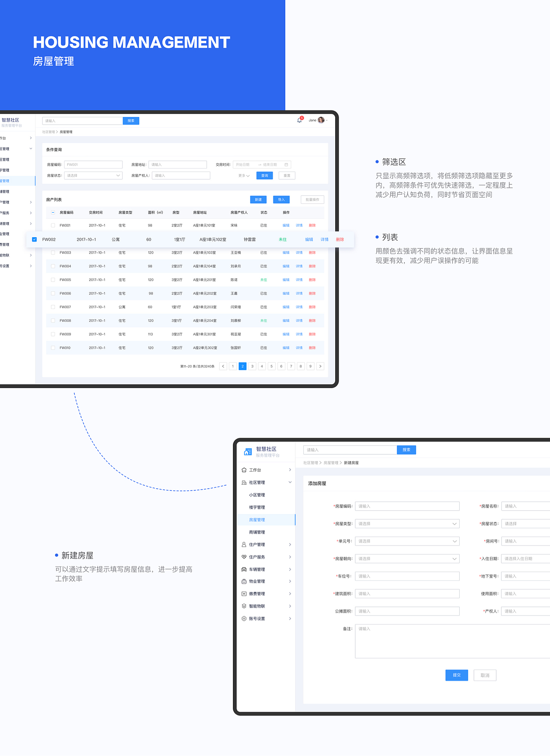Click the 房屋地址 filter input
Image resolution: width=550 pixels, height=756 pixels.
(177, 165)
